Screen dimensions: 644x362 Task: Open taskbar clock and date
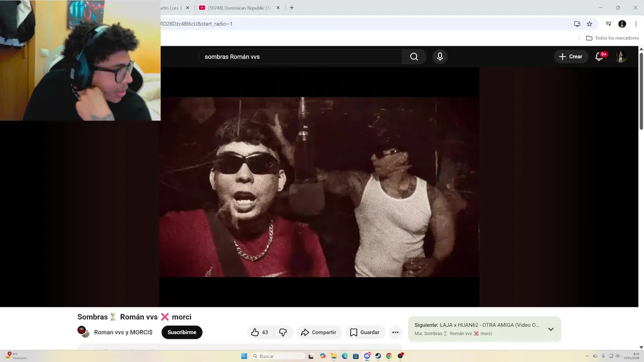[x=632, y=356]
